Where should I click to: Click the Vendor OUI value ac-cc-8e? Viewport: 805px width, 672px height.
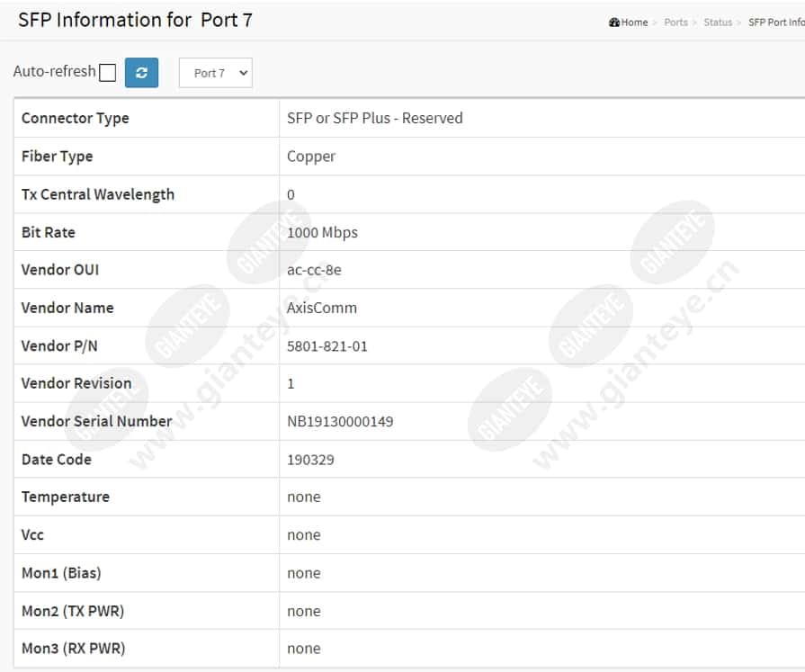point(314,270)
